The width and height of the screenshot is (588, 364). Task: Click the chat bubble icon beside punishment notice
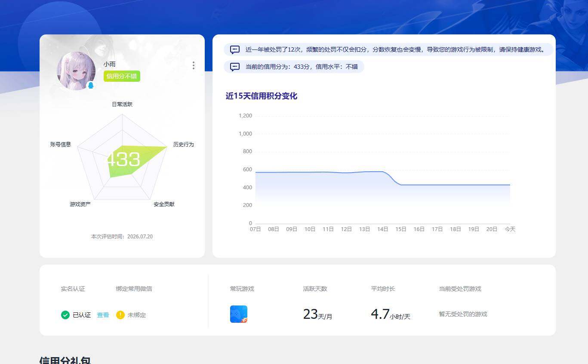coord(235,49)
